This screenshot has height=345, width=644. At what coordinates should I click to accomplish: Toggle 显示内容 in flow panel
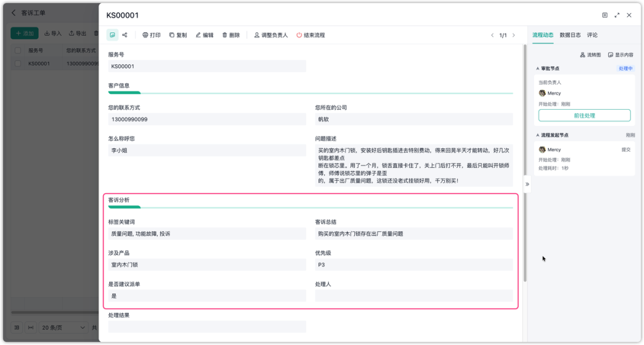pos(621,55)
